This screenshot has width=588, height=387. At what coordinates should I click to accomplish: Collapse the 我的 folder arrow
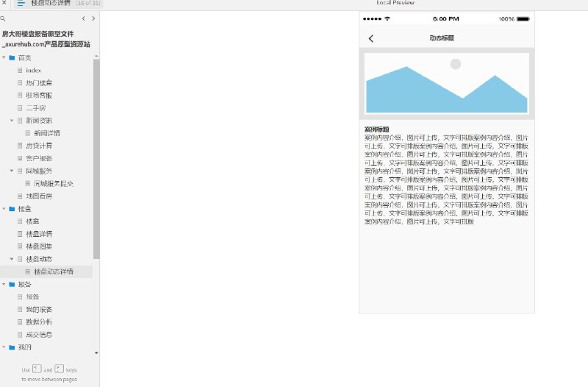click(4, 347)
